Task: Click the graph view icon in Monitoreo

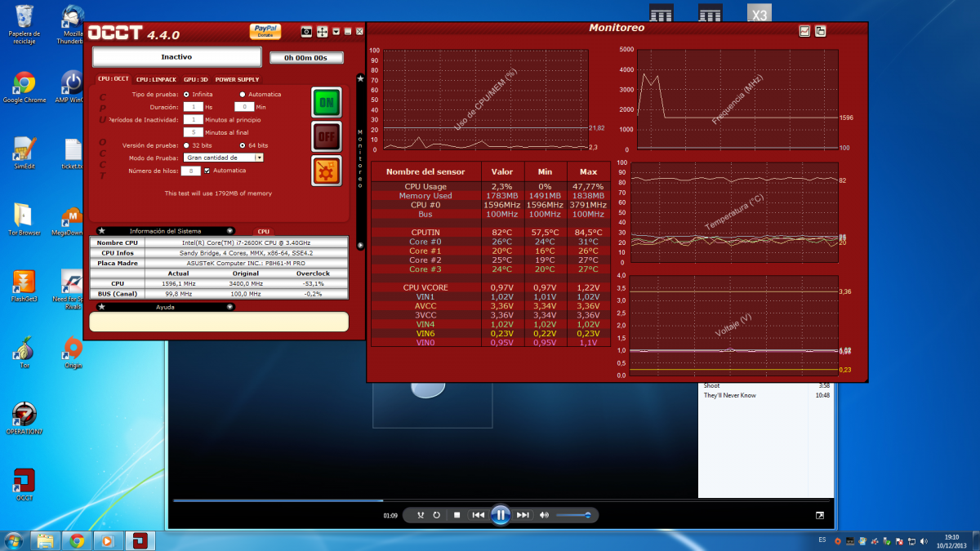Action: (804, 31)
